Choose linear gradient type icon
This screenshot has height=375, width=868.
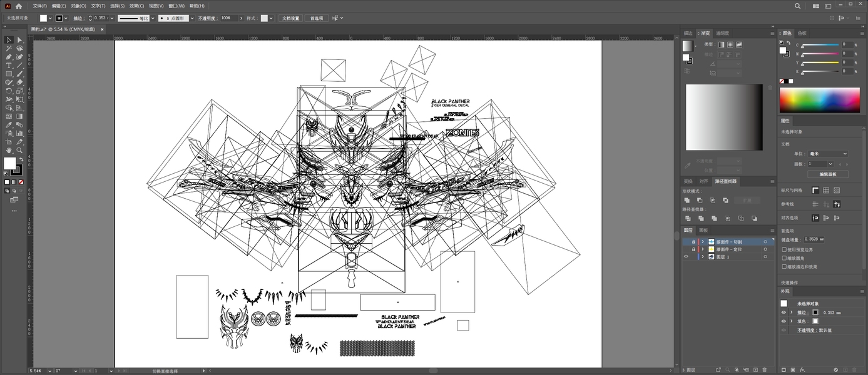pyautogui.click(x=722, y=44)
